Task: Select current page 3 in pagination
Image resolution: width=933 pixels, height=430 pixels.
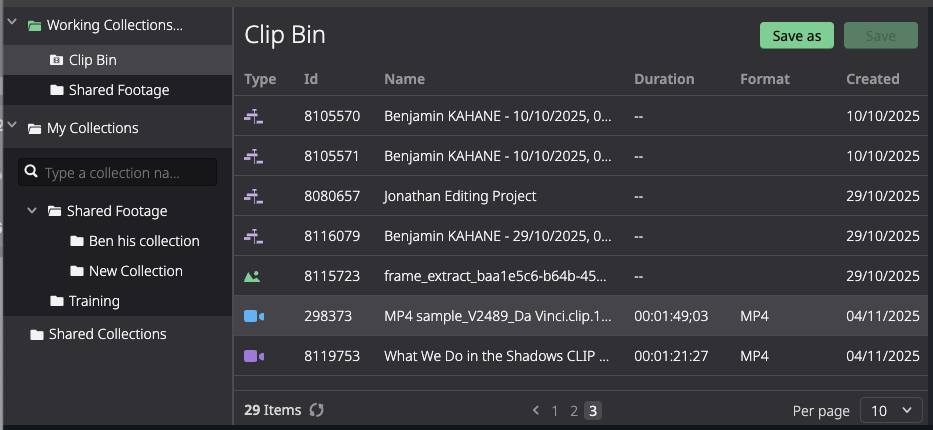Action: click(593, 411)
